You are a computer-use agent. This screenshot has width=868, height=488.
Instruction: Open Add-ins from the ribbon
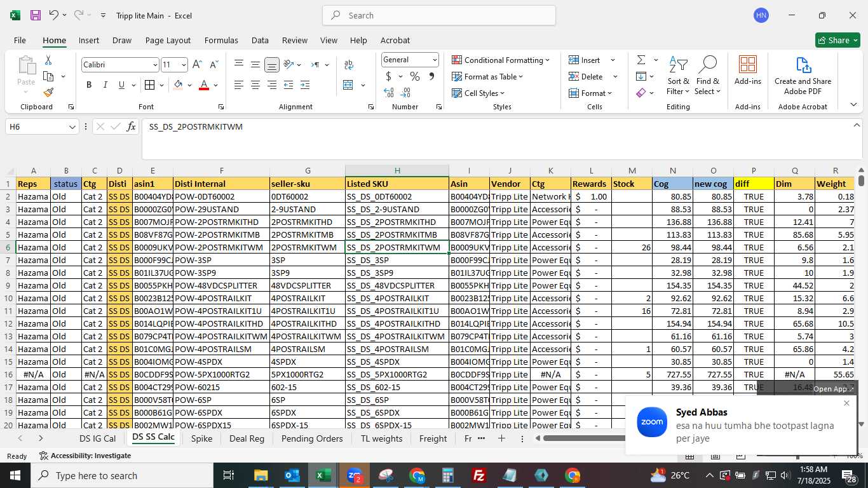click(748, 70)
